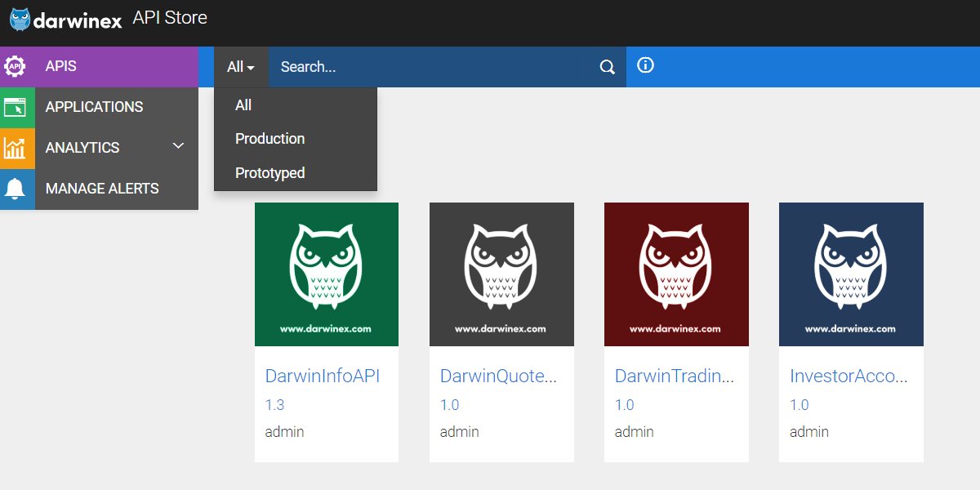Open the APIS sidebar item
Image resolution: width=980 pixels, height=490 pixels.
pyautogui.click(x=99, y=66)
